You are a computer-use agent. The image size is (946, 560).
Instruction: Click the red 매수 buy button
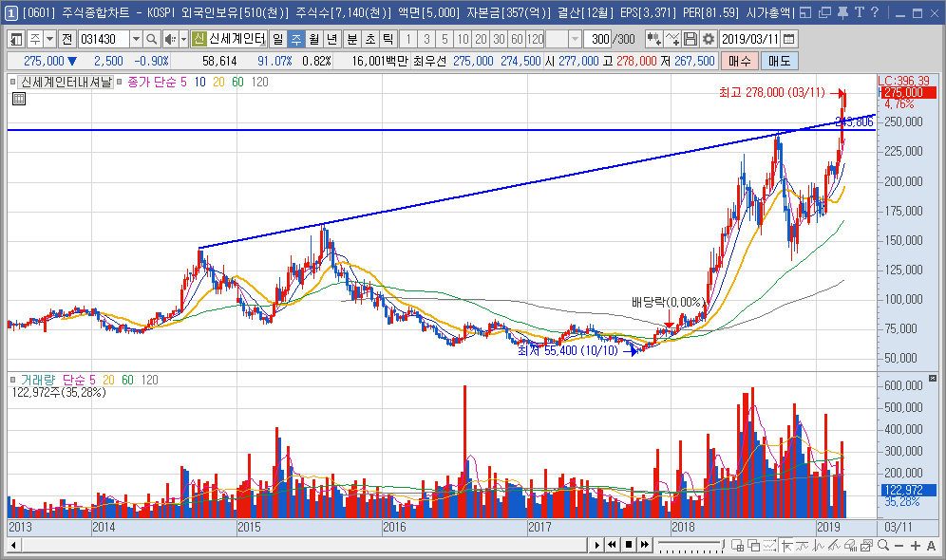tap(739, 61)
